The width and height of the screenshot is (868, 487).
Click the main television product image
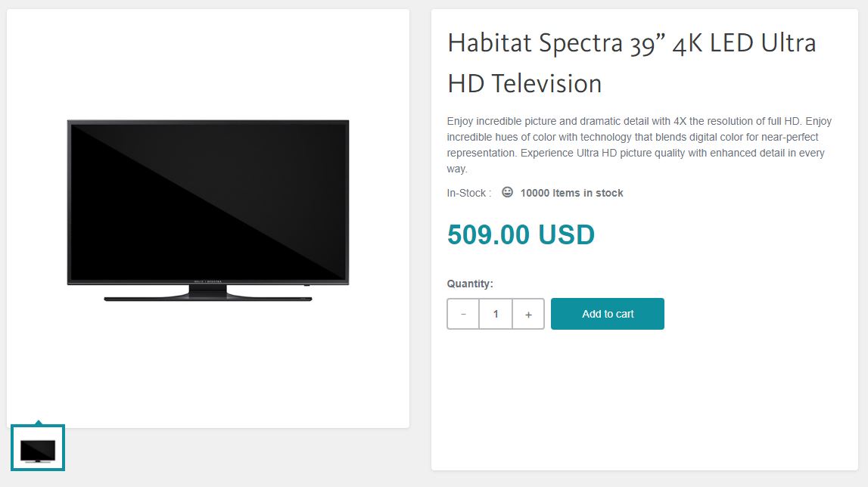pyautogui.click(x=208, y=210)
